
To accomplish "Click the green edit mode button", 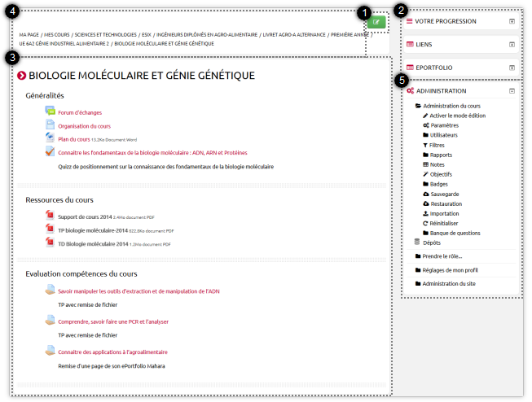I will (376, 22).
